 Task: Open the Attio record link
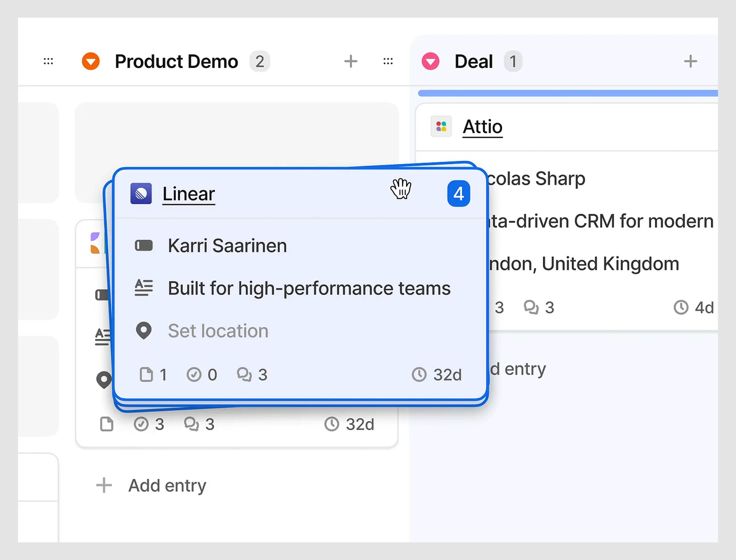coord(483,127)
